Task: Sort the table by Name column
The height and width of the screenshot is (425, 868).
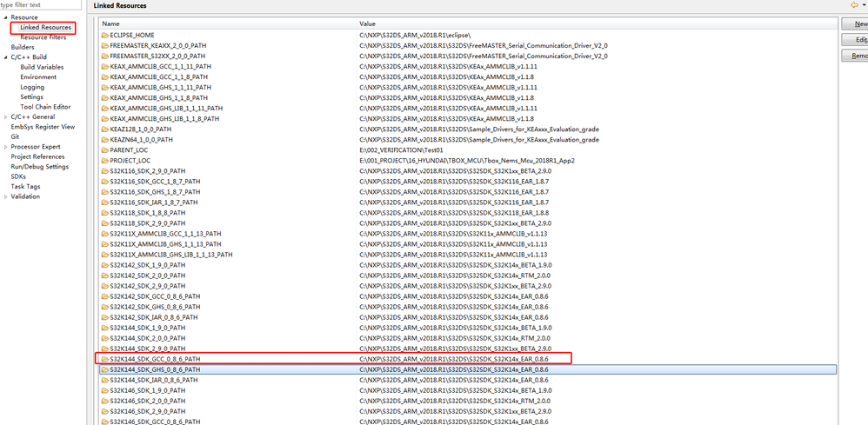Action: (228, 23)
